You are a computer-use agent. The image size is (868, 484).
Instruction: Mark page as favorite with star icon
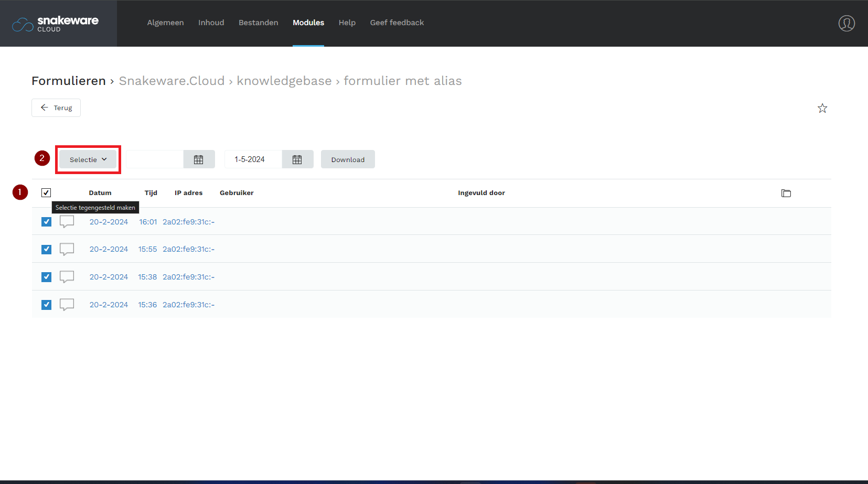(x=822, y=108)
